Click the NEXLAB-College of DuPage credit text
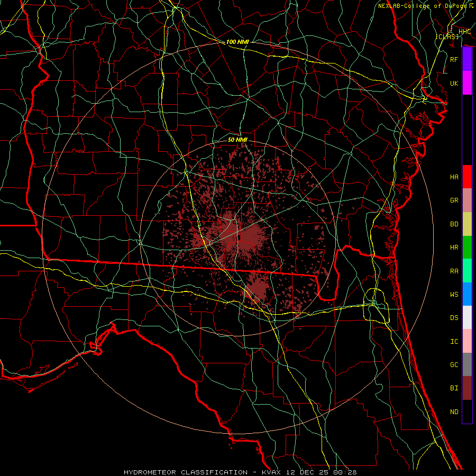This screenshot has width=476, height=476. (426, 6)
